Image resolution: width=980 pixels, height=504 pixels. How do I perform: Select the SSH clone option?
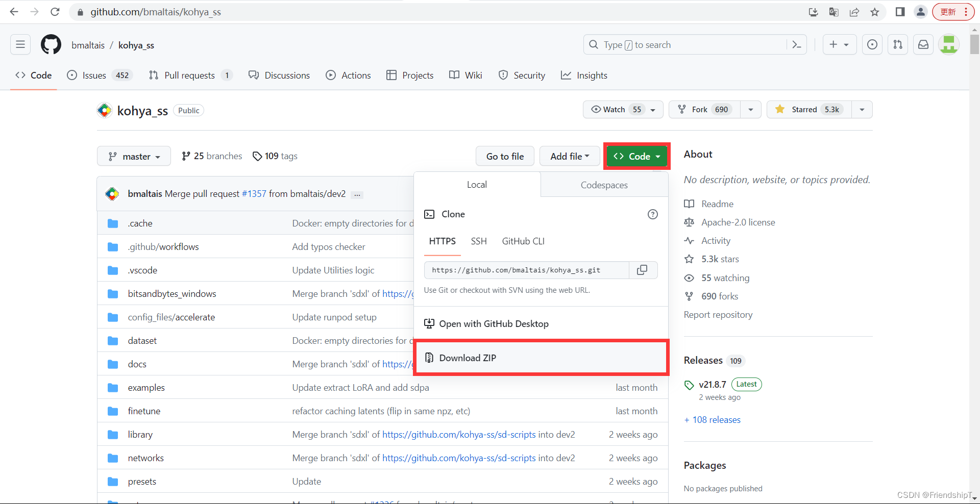[x=479, y=241]
